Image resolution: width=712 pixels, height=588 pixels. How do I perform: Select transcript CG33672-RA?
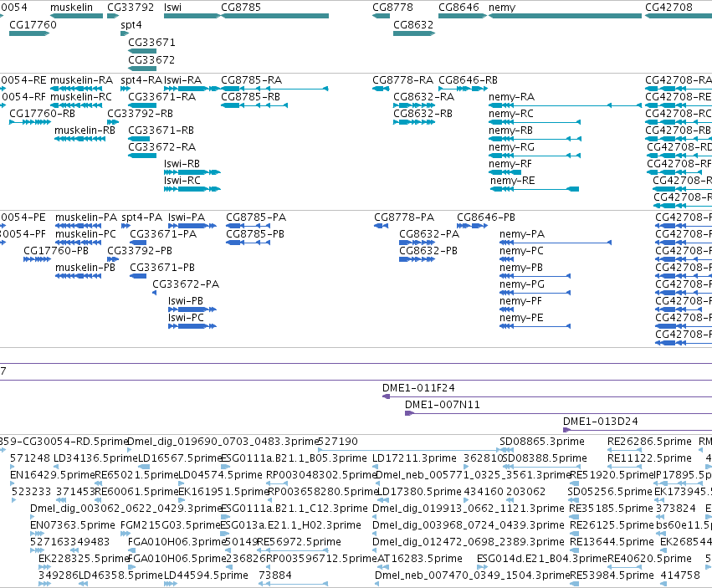coord(142,156)
